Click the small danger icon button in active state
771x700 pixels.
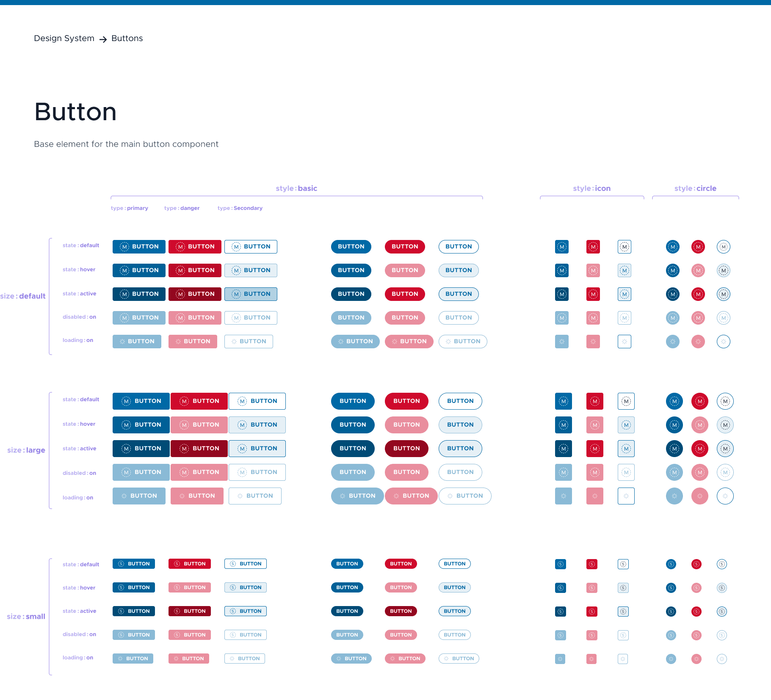click(x=592, y=611)
